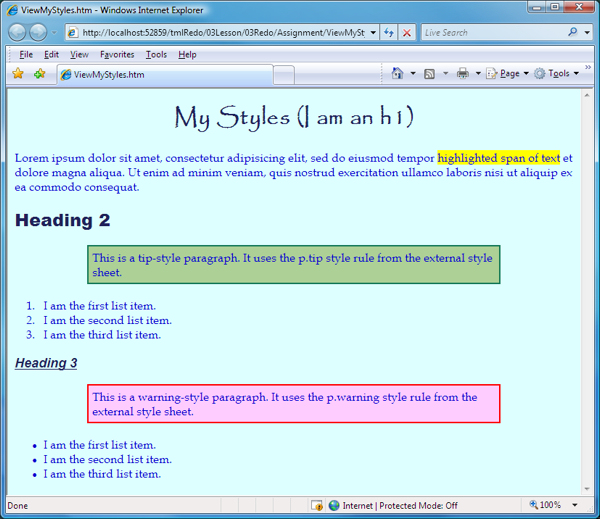Click 'Internet | Protected Mode: Off' status text

[400, 506]
